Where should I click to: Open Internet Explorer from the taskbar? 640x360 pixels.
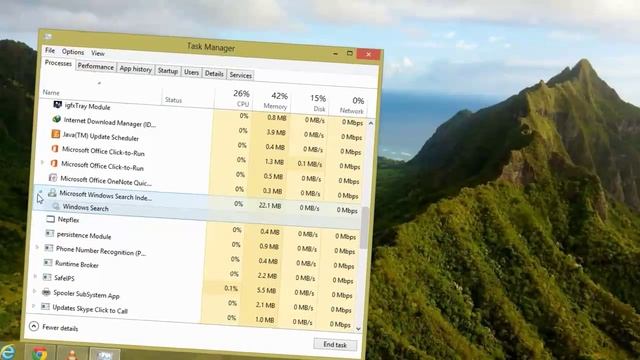7,352
